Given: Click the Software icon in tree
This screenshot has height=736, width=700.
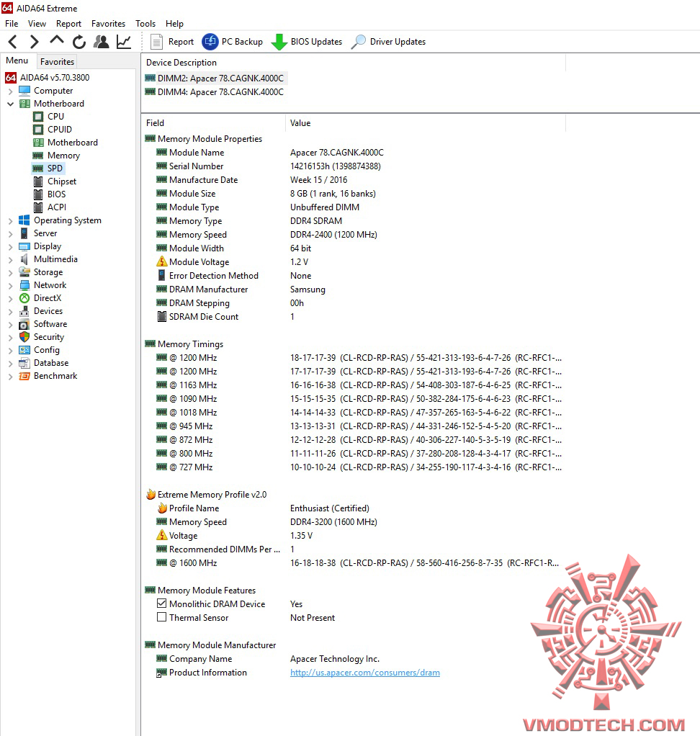Looking at the screenshot, I should point(24,324).
